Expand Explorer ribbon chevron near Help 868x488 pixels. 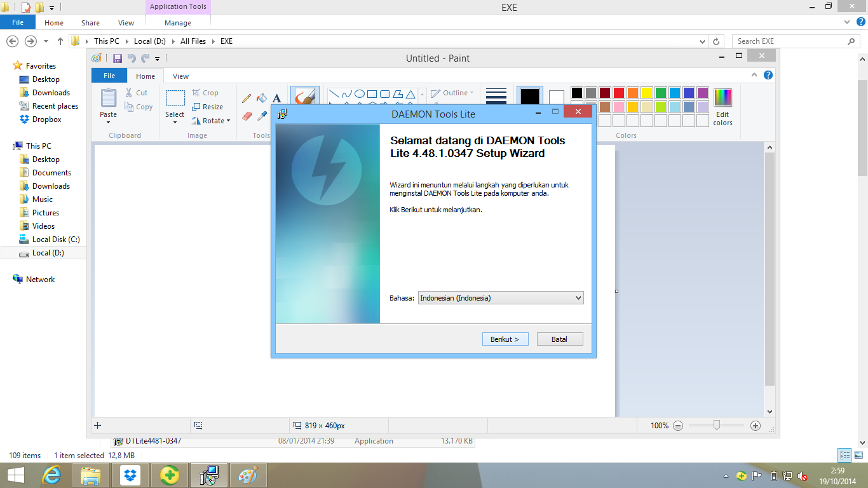tap(846, 22)
